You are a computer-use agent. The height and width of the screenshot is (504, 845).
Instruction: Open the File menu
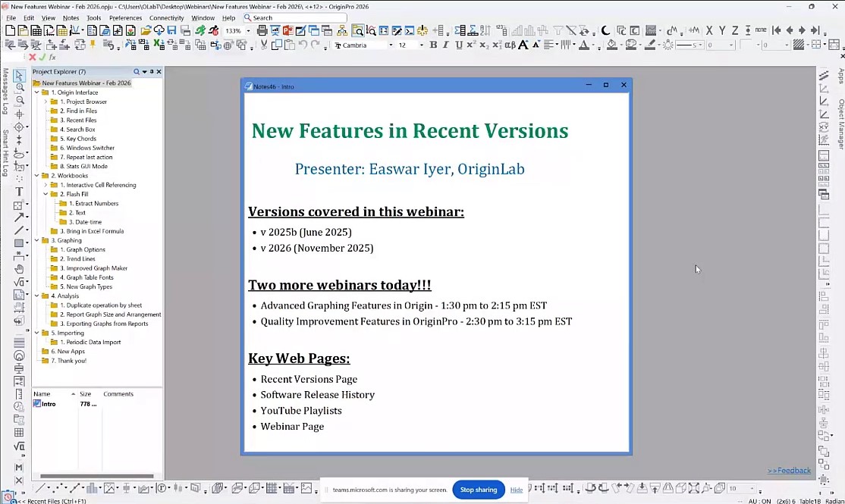(x=11, y=17)
